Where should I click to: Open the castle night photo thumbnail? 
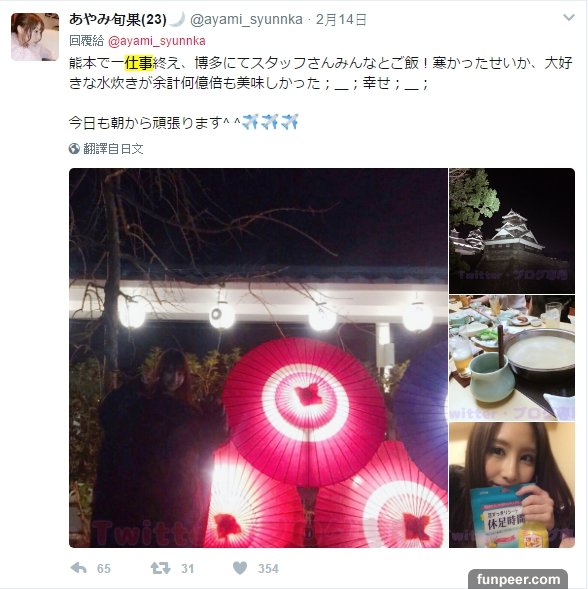click(512, 231)
